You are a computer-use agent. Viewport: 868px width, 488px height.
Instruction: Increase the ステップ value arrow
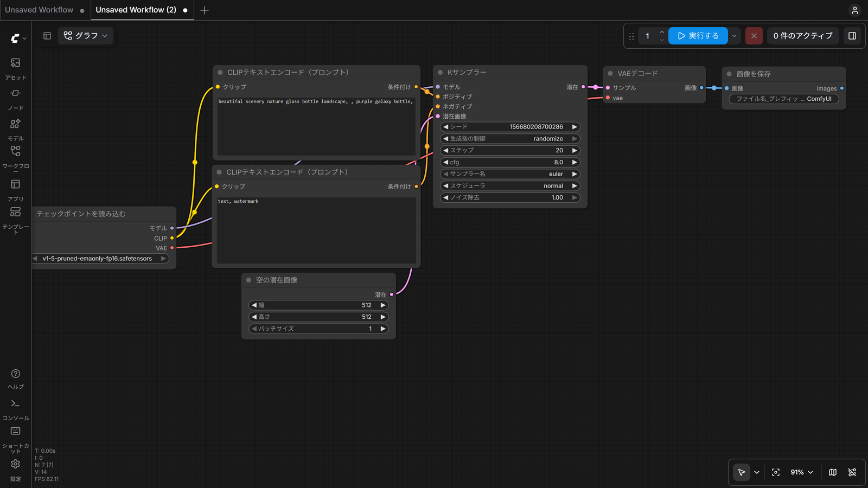coord(575,150)
